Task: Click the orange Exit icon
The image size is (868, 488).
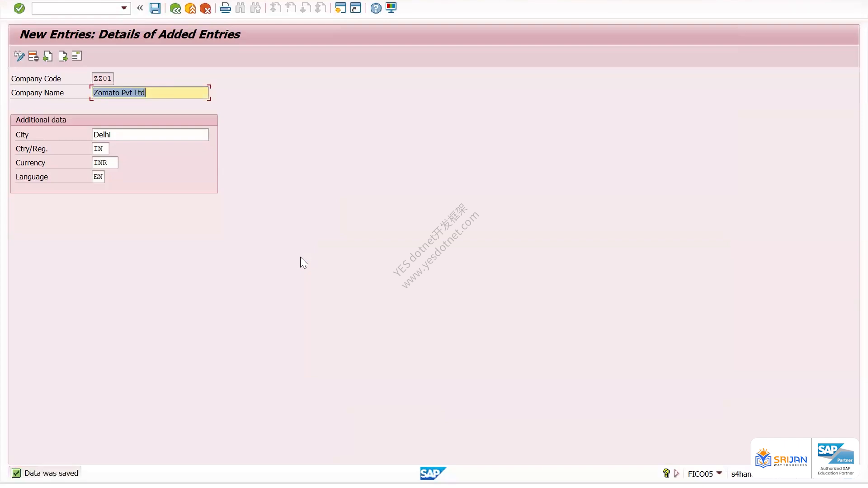Action: [190, 8]
